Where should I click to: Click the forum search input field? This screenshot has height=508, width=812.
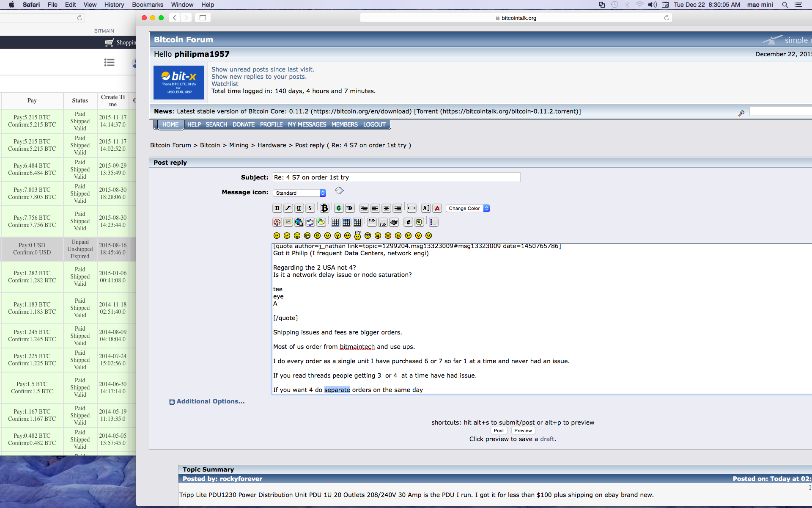click(781, 111)
